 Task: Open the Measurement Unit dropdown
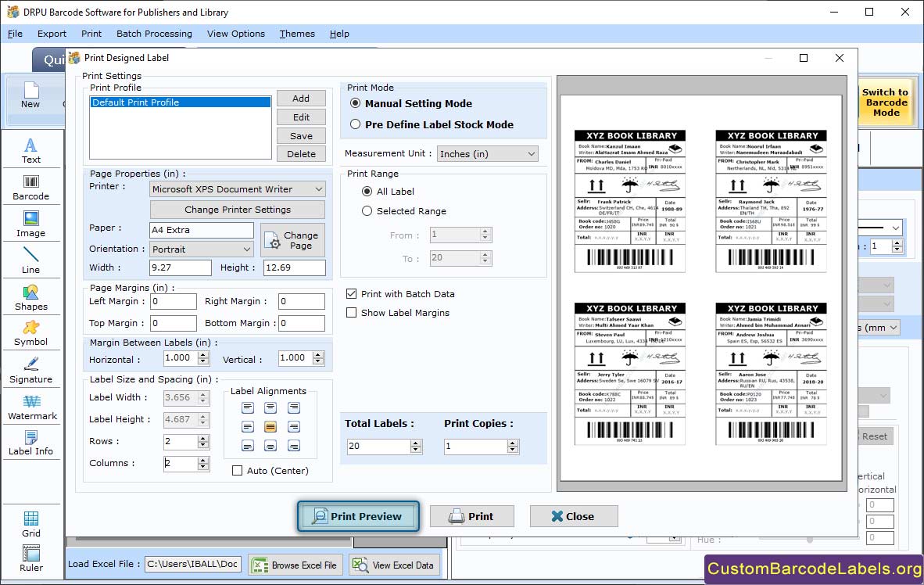[487, 153]
